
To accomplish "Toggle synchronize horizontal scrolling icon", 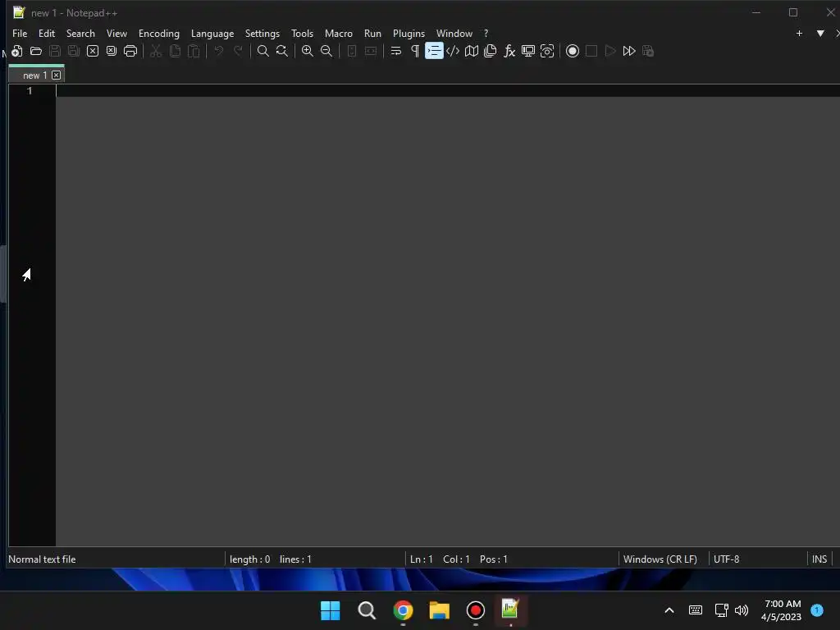I will coord(371,51).
